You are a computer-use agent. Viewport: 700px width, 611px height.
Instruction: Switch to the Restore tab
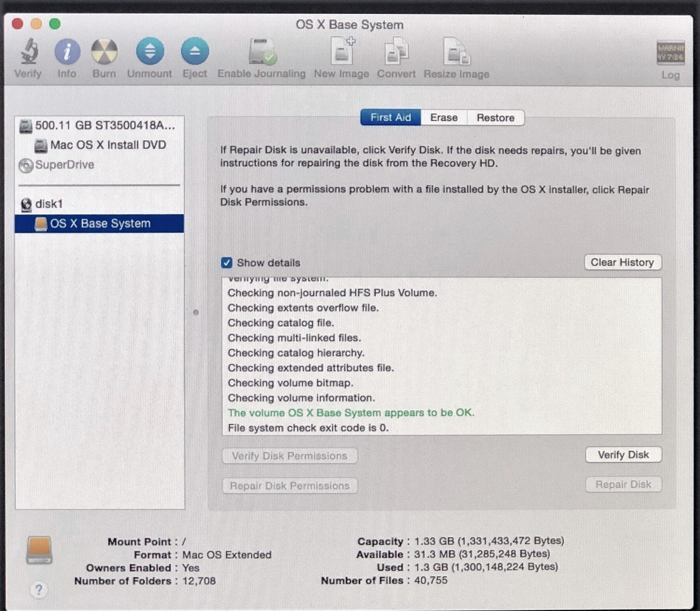[x=496, y=118]
